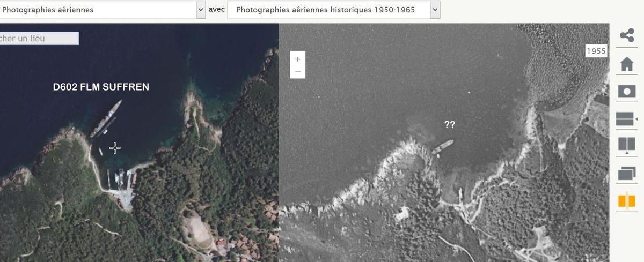Click the 'avec' label between dropdowns

(x=217, y=10)
